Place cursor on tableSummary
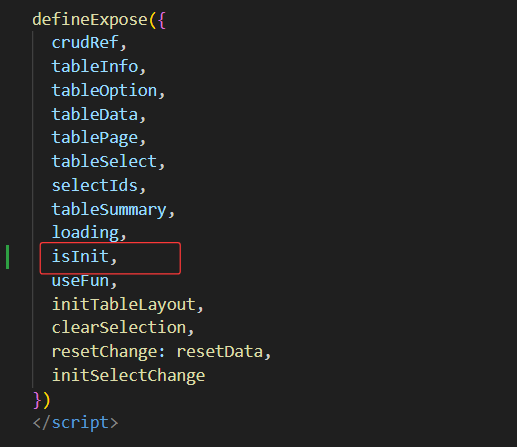The height and width of the screenshot is (447, 517). [x=109, y=210]
